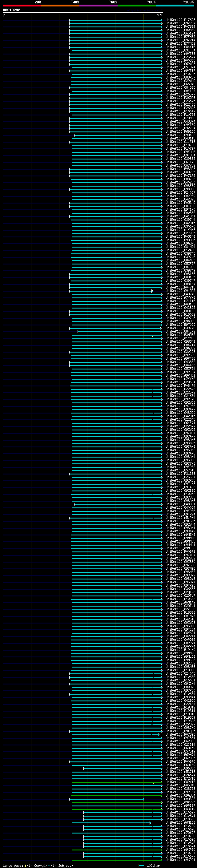Select the UniRef100_P00872 label
The height and width of the screenshot is (868, 197).
(x=180, y=687)
